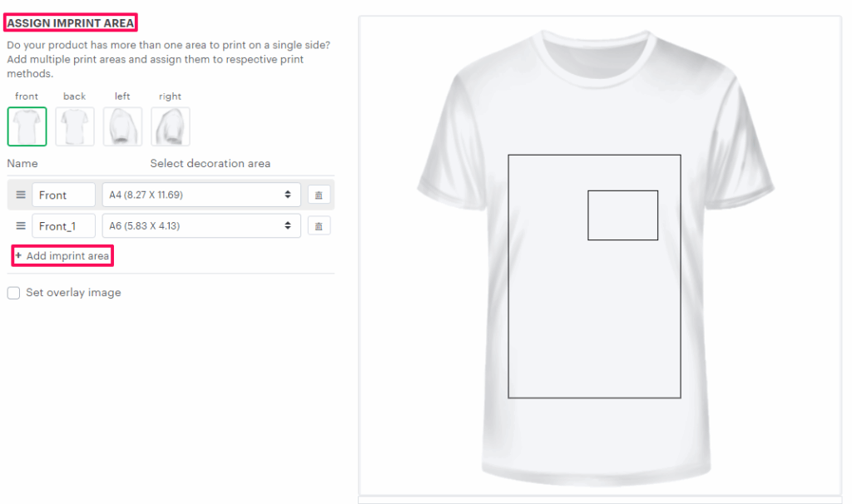The width and height of the screenshot is (852, 504).
Task: Click the front label above thumbnail
Action: click(27, 96)
